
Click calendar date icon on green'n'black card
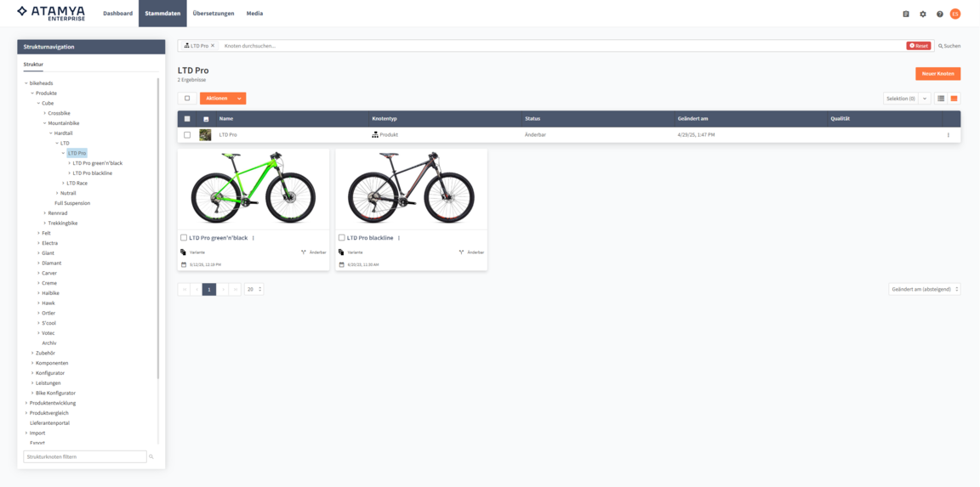pyautogui.click(x=184, y=264)
